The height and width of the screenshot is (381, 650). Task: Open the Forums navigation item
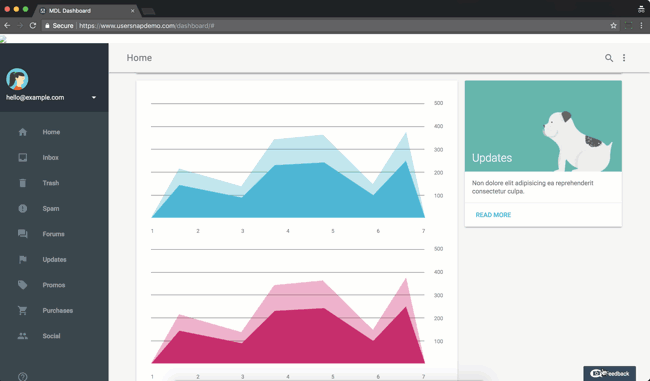[x=54, y=234]
